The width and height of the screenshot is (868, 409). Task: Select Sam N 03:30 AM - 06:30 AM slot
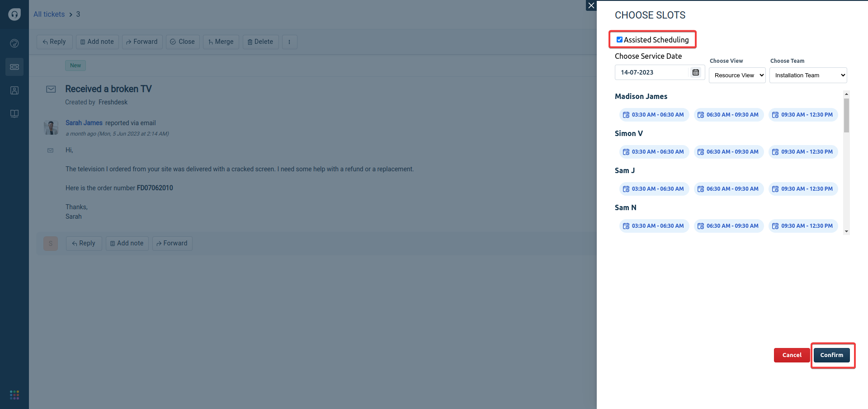coord(654,226)
